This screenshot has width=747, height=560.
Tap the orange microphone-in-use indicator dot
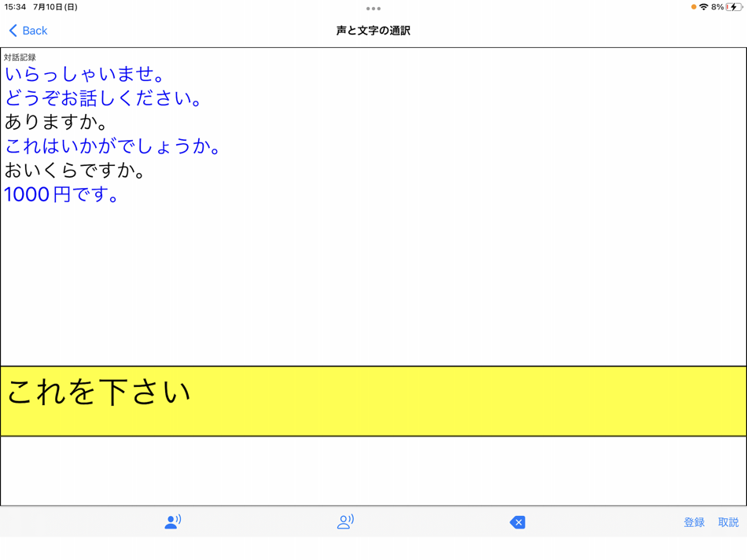pos(695,7)
